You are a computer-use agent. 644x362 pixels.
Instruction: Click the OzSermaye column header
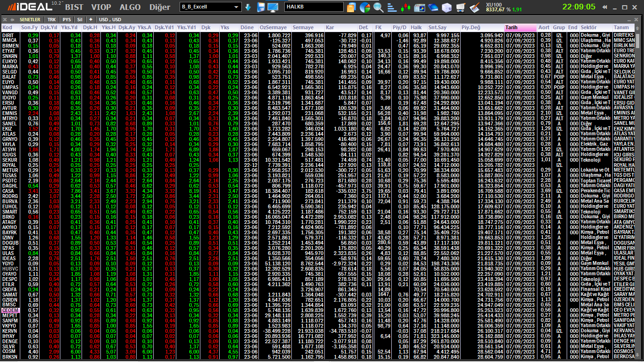274,27
